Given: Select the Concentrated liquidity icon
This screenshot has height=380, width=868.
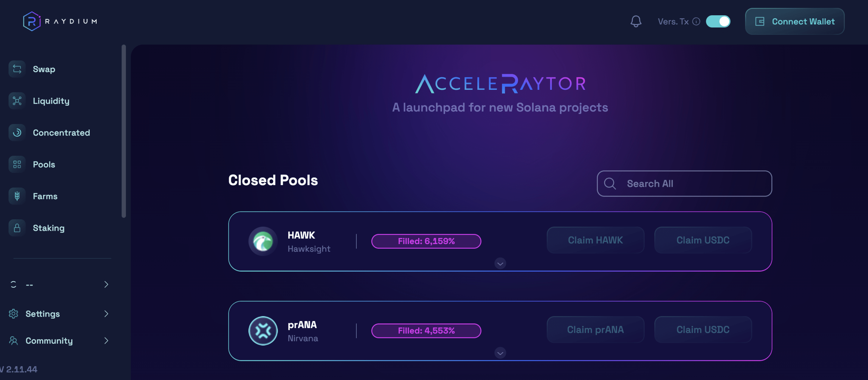Looking at the screenshot, I should point(17,133).
